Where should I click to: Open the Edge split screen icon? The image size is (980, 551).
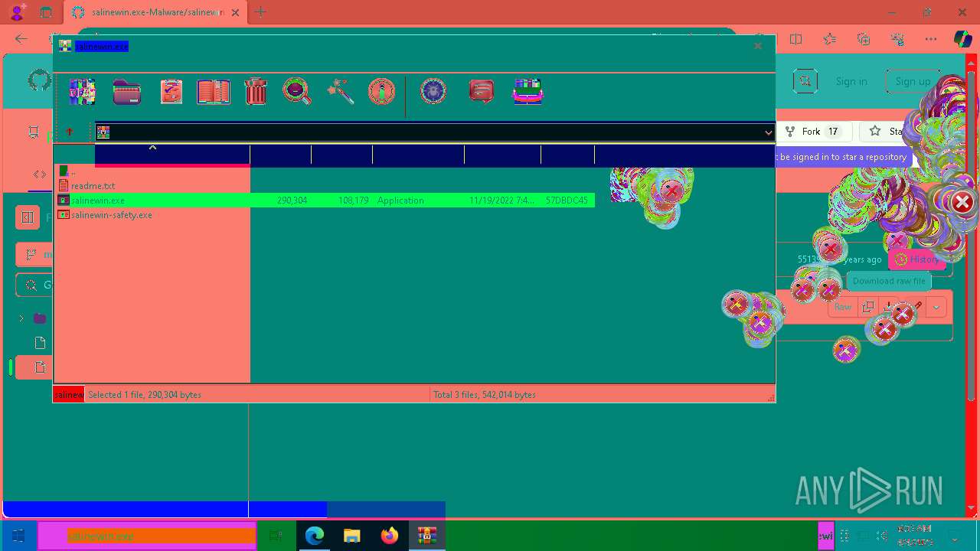[x=796, y=39]
